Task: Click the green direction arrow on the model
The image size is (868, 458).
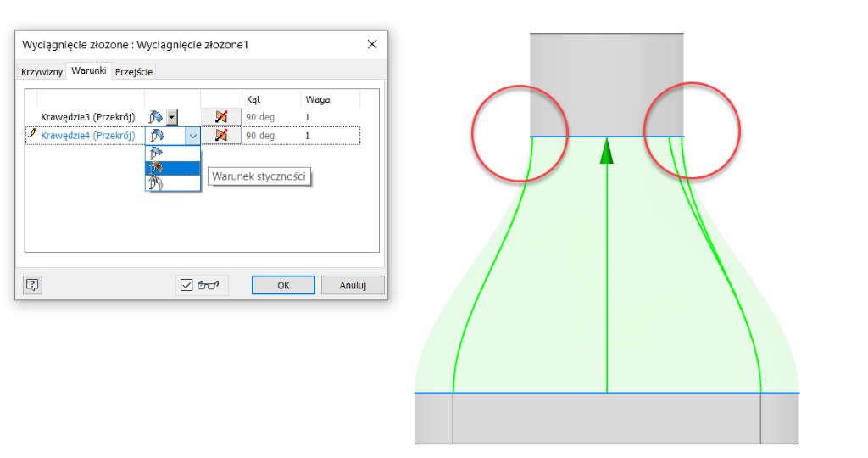Action: pos(606,153)
